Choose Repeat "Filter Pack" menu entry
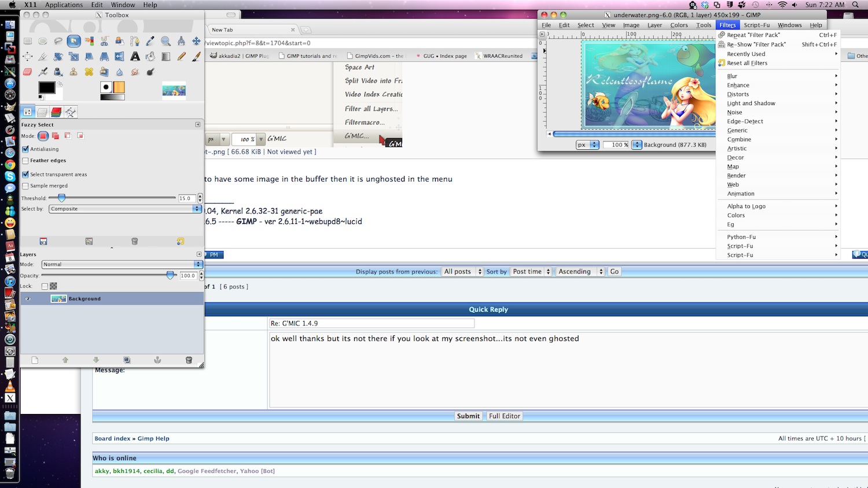Viewport: 868px width, 488px height. [x=778, y=35]
